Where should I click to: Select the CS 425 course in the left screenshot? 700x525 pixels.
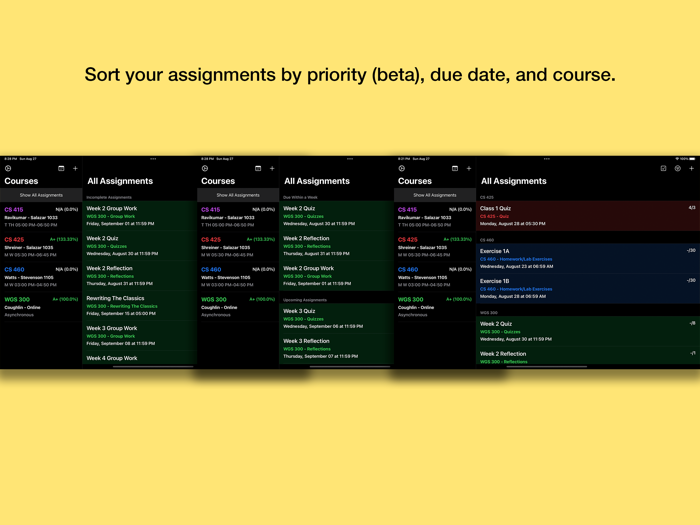click(41, 247)
